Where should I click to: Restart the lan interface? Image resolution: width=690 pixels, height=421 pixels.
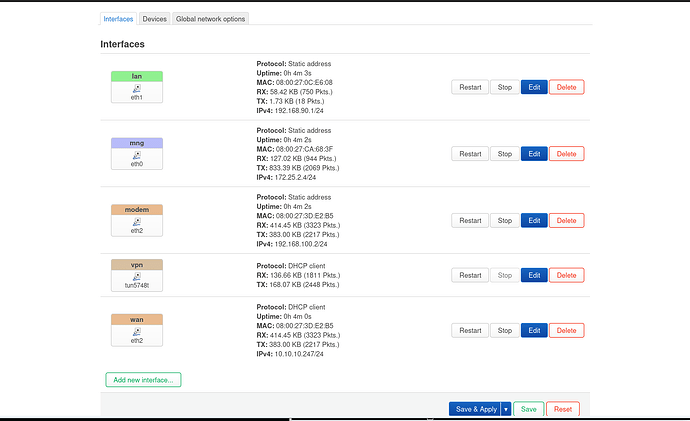tap(470, 87)
